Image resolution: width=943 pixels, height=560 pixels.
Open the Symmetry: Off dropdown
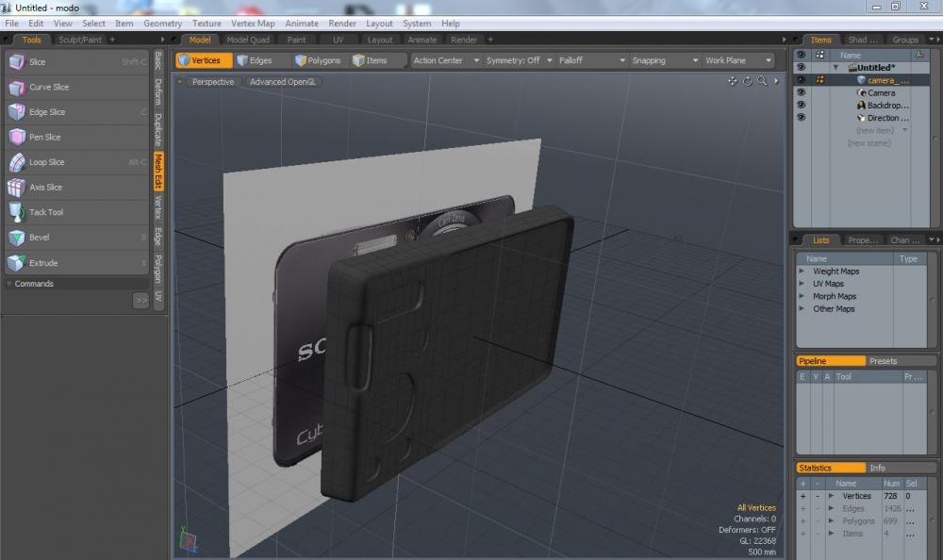[519, 60]
